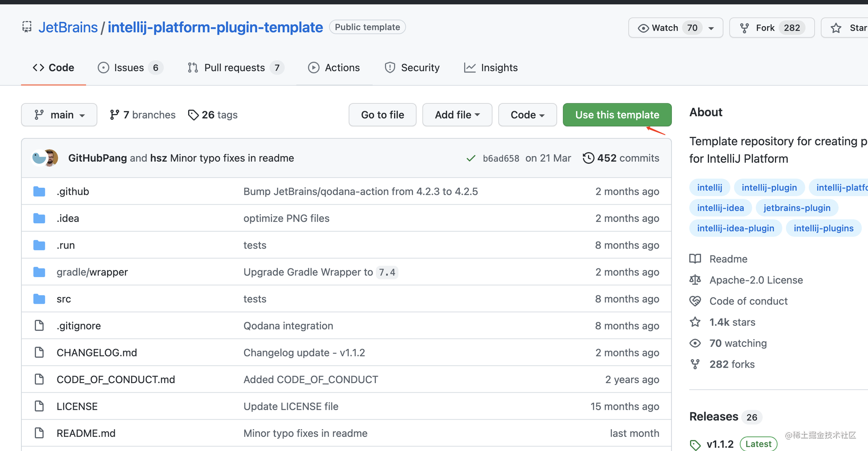The image size is (868, 451).
Task: Open the v1.1.2 latest release
Action: click(x=720, y=444)
